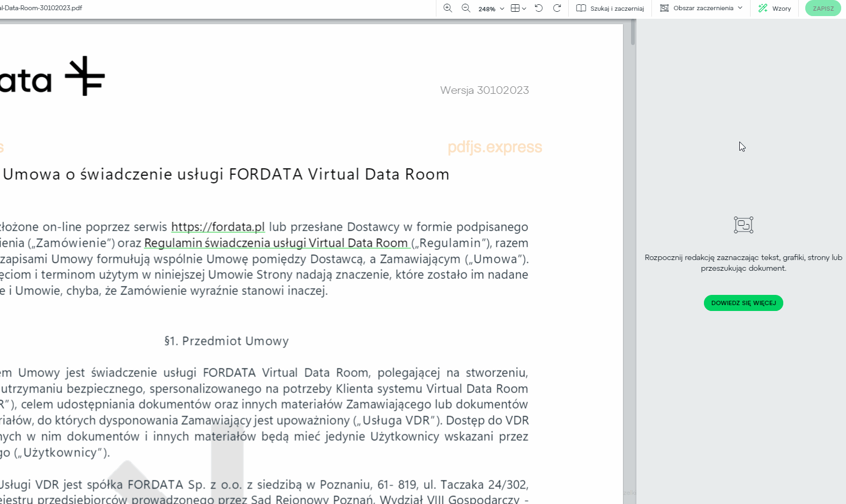846x504 pixels.
Task: Click the redaction area icon in side panel
Action: 744,225
